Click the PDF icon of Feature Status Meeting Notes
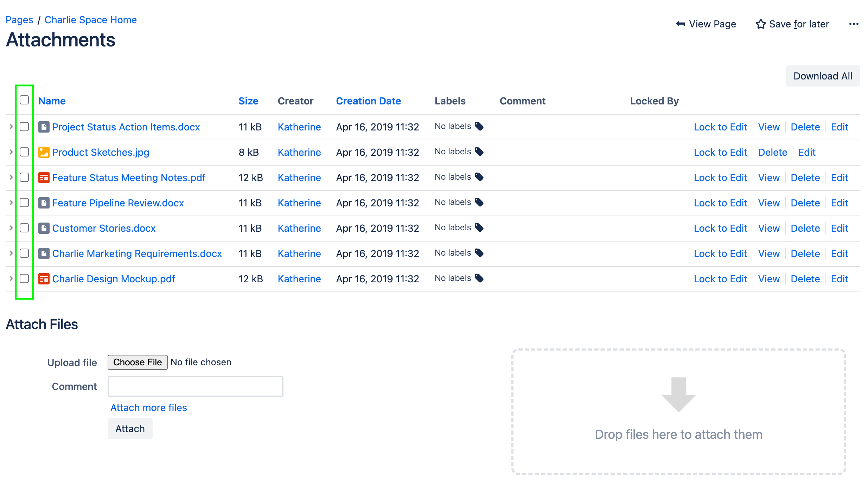 click(x=44, y=178)
